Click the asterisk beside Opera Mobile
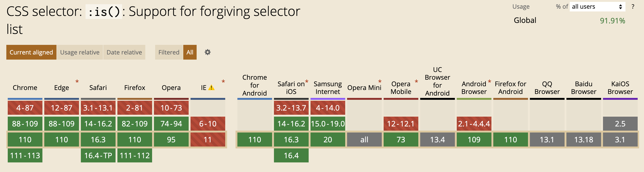644x172 pixels. pos(416,82)
